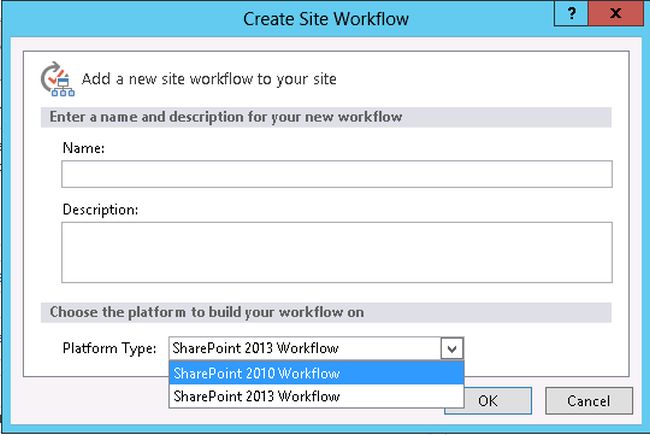Viewport: 650px width, 435px height.
Task: Choose SharePoint 2013 Workflow list option
Action: click(316, 396)
